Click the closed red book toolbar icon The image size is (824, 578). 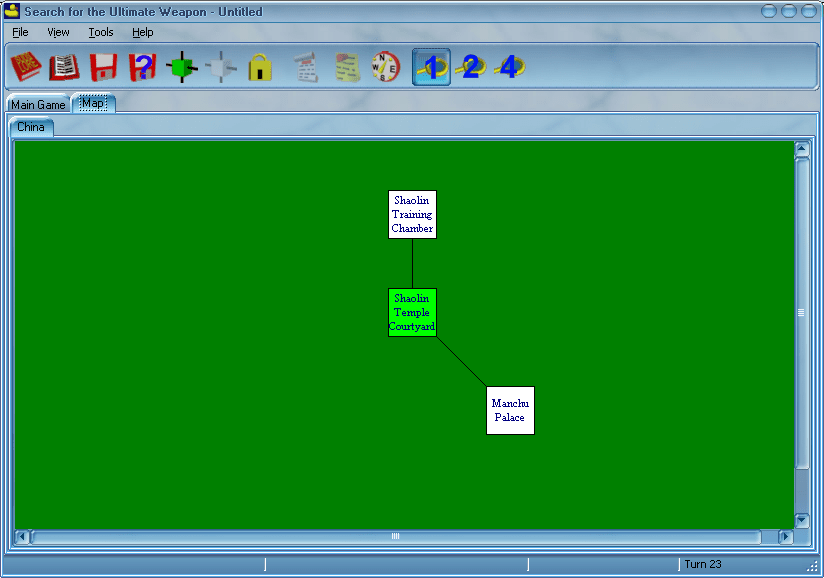[x=25, y=68]
